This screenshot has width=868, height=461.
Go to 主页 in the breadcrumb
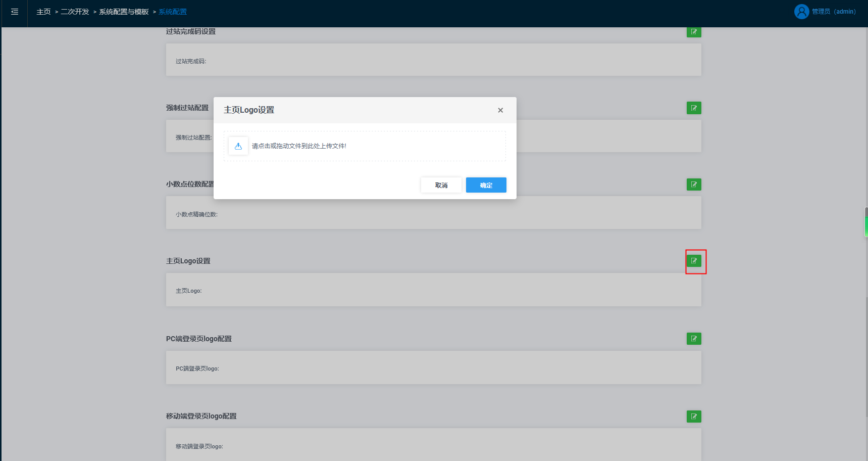pos(43,12)
